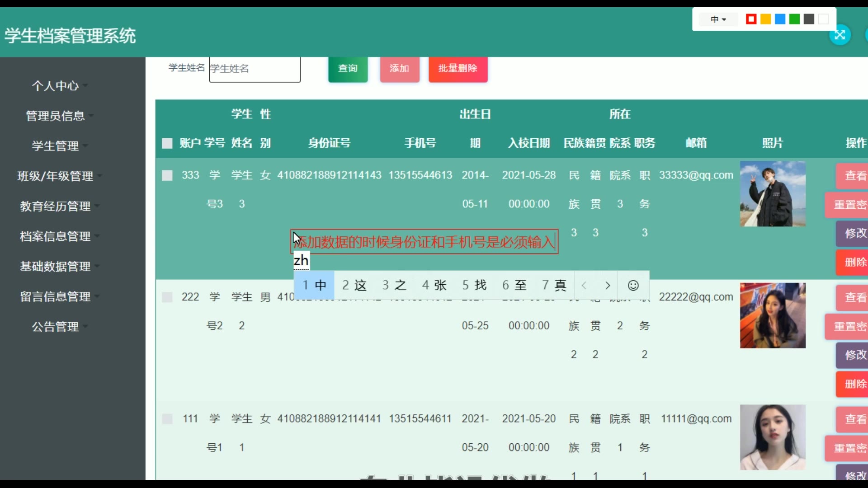View details of student 222

pyautogui.click(x=853, y=297)
